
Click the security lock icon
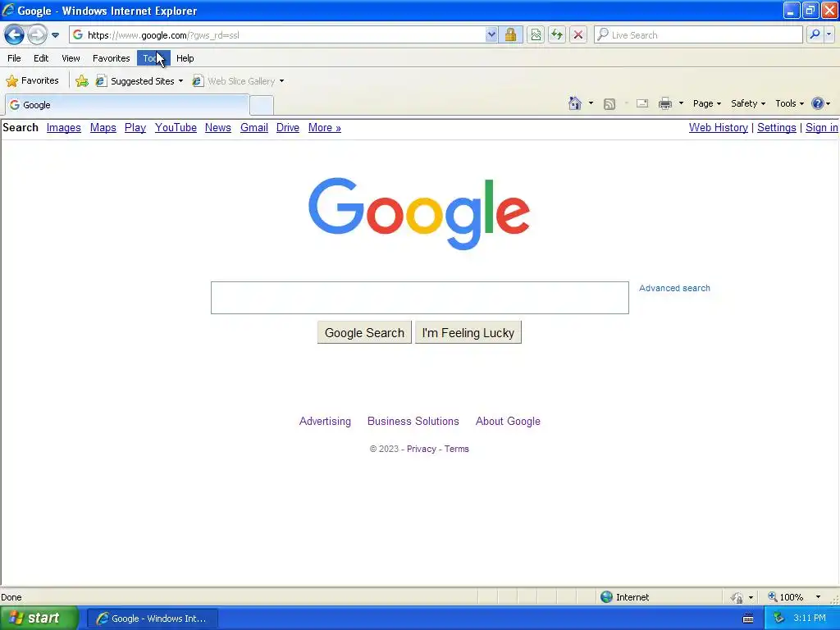(510, 34)
